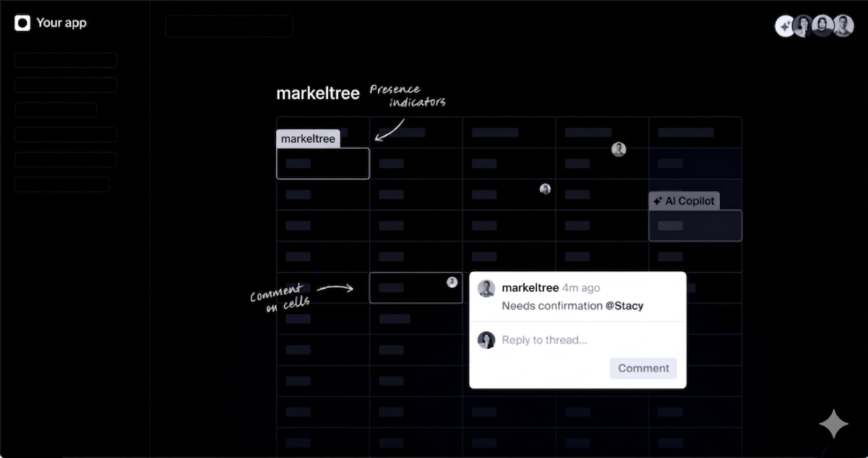Click the markeltree presence tag above the cell

(x=308, y=139)
